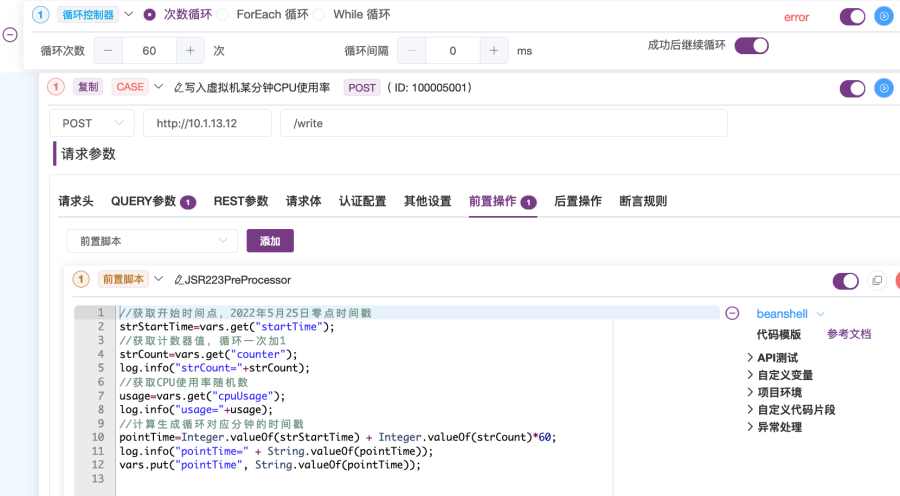Decrease loop count with minus button
Screen dimensions: 900x496
tap(108, 51)
